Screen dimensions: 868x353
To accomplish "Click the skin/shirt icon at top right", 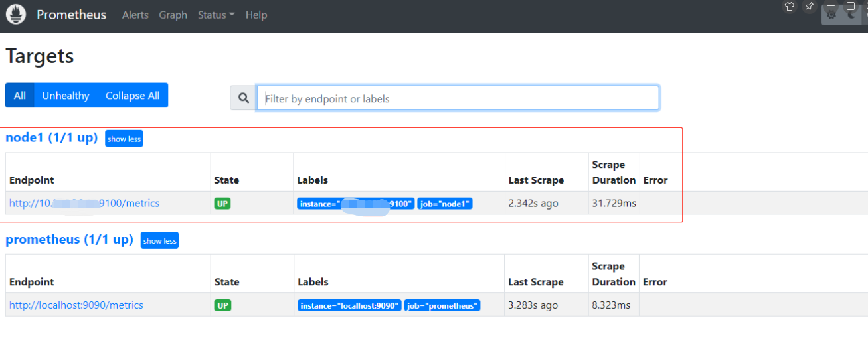I will click(790, 7).
